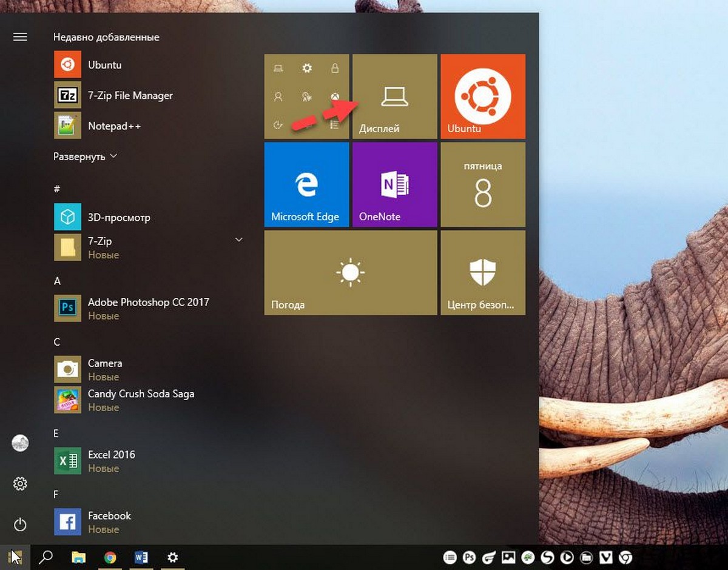The width and height of the screenshot is (728, 570).
Task: Click the Power button in Start menu
Action: click(20, 525)
